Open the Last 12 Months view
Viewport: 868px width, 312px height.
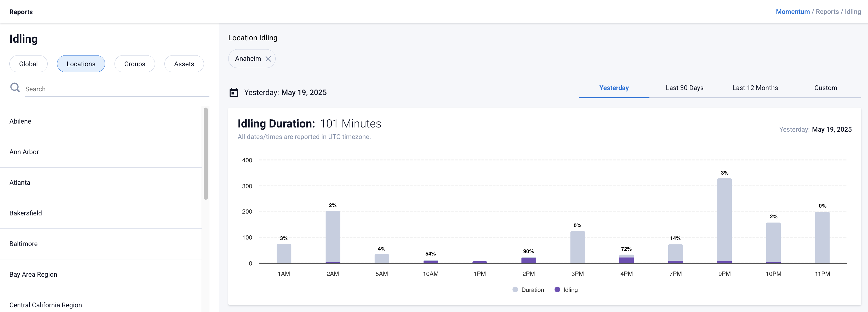(x=755, y=88)
